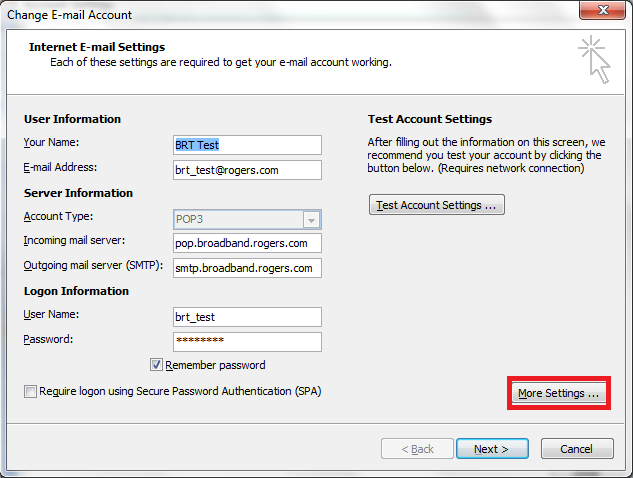The width and height of the screenshot is (633, 478).
Task: Open More Settings
Action: pyautogui.click(x=558, y=393)
